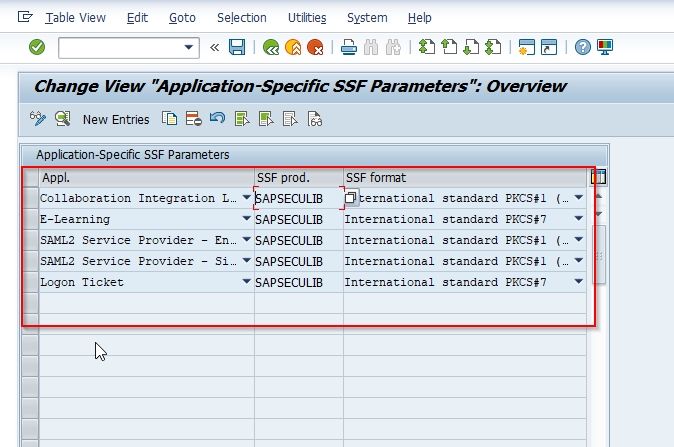
Task: Click the binoculars-document icon after Deselect All
Action: coord(315,119)
